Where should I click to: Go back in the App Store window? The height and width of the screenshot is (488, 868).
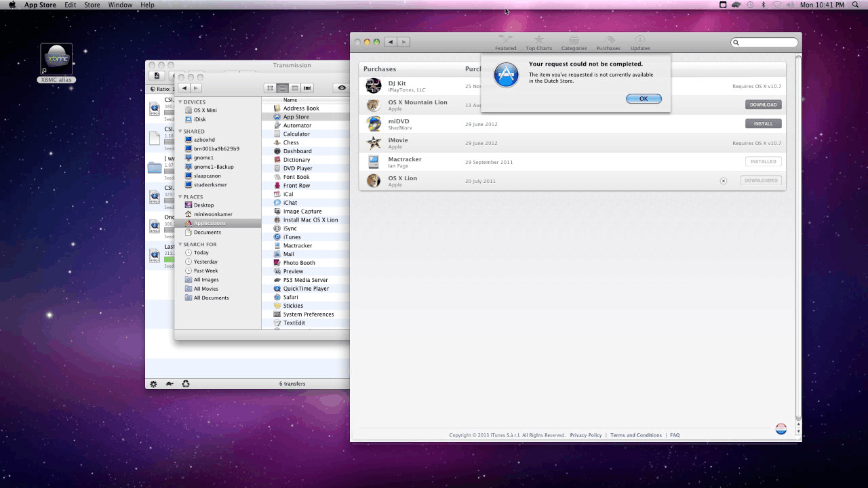[391, 42]
